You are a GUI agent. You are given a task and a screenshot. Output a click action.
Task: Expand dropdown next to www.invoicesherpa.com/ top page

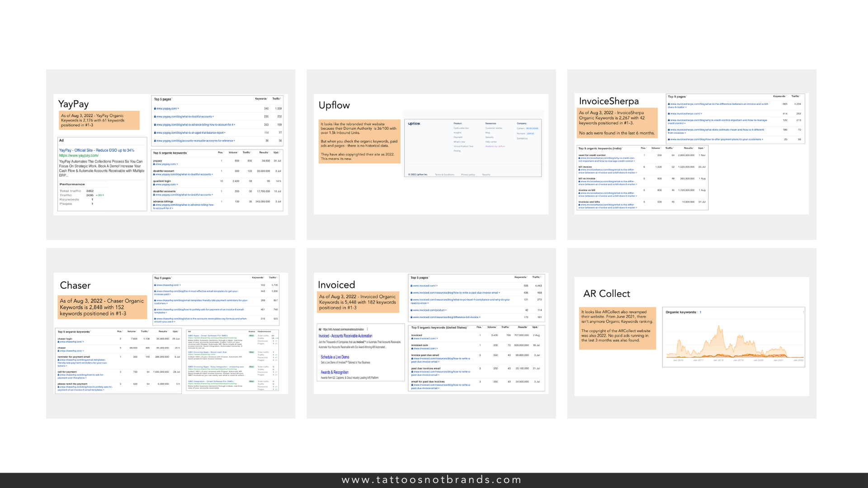[701, 114]
